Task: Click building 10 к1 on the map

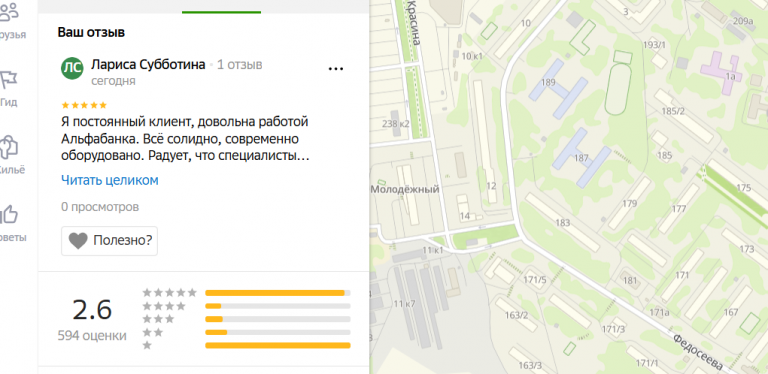Action: click(x=472, y=56)
